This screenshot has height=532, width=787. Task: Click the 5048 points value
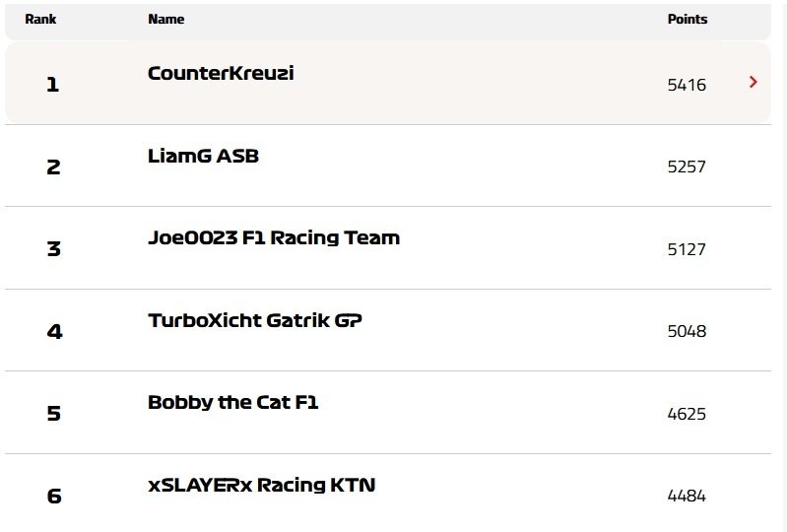click(687, 331)
